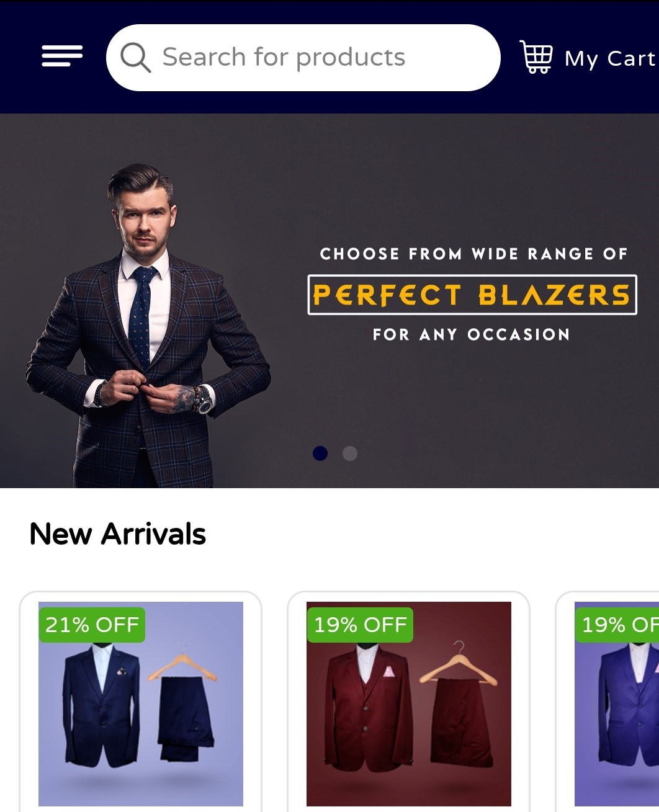Tap the 19% OFF badge on maroon suit
This screenshot has height=812, width=659.
tap(360, 625)
